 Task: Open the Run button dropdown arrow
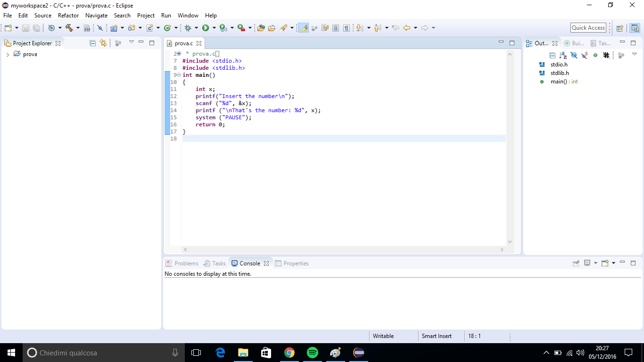click(214, 28)
